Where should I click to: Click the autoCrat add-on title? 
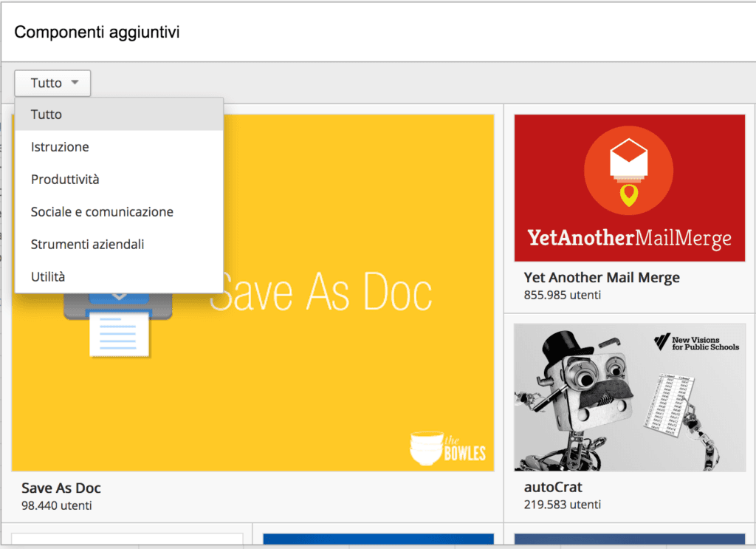(x=553, y=487)
